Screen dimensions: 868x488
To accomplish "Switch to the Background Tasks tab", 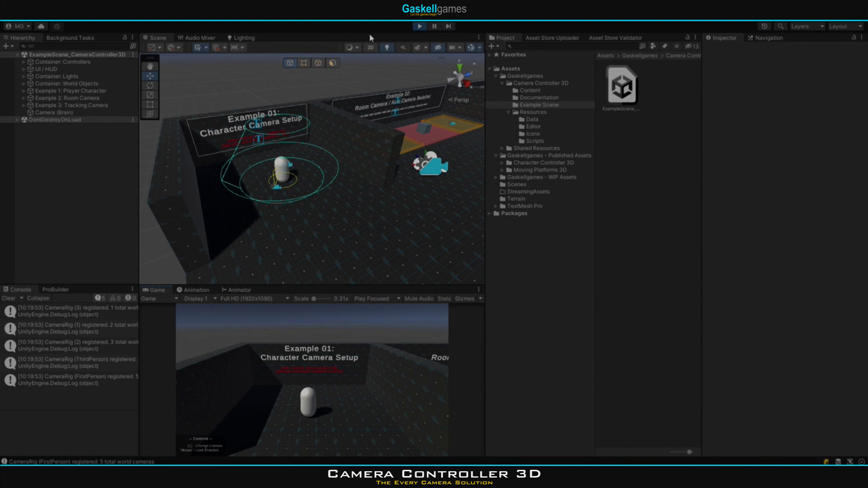I will (x=70, y=38).
